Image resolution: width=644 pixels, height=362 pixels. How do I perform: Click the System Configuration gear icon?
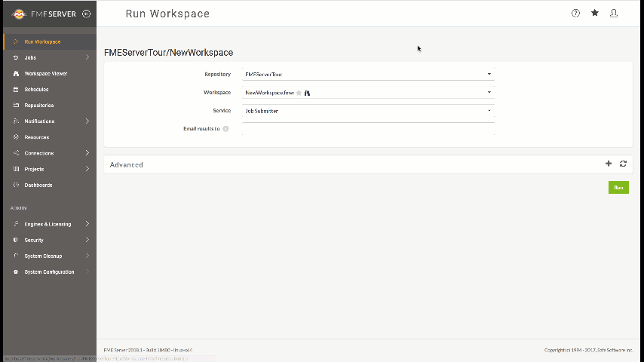pyautogui.click(x=16, y=271)
